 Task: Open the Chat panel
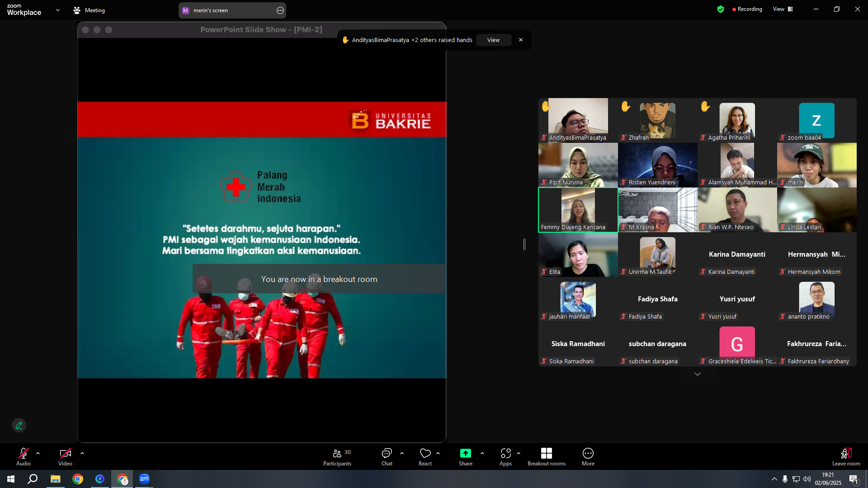pyautogui.click(x=387, y=456)
